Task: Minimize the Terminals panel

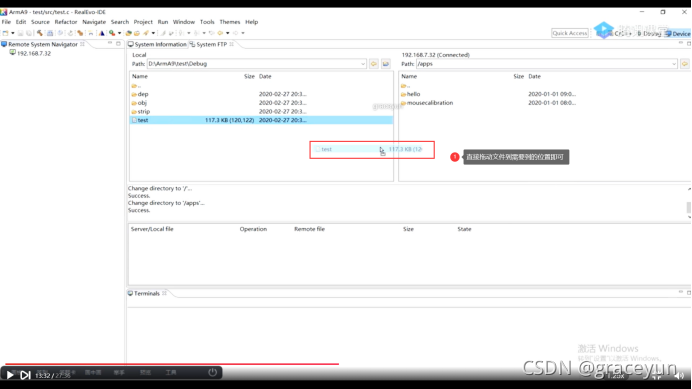Action: coord(681,292)
